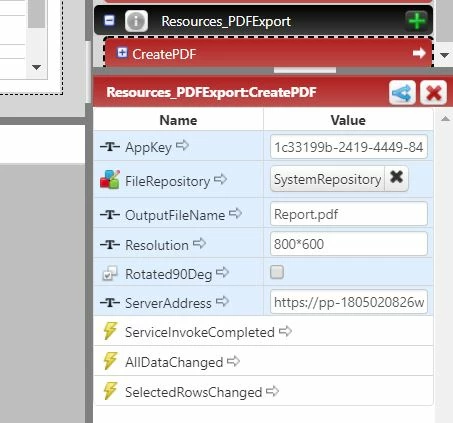This screenshot has height=423, width=453.
Task: Expand the CreatePDF service row
Action: tap(122, 53)
